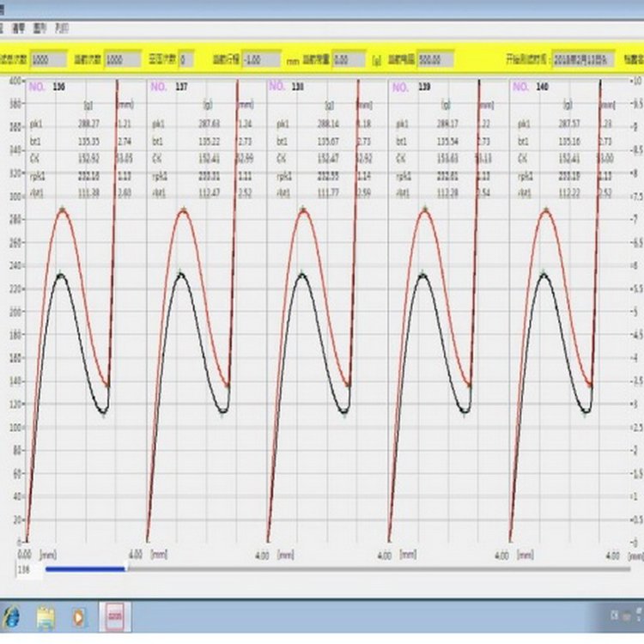The width and height of the screenshot is (644, 644).
Task: Click the 0.00 [mm] label on horizontal axis
Action: 38,555
